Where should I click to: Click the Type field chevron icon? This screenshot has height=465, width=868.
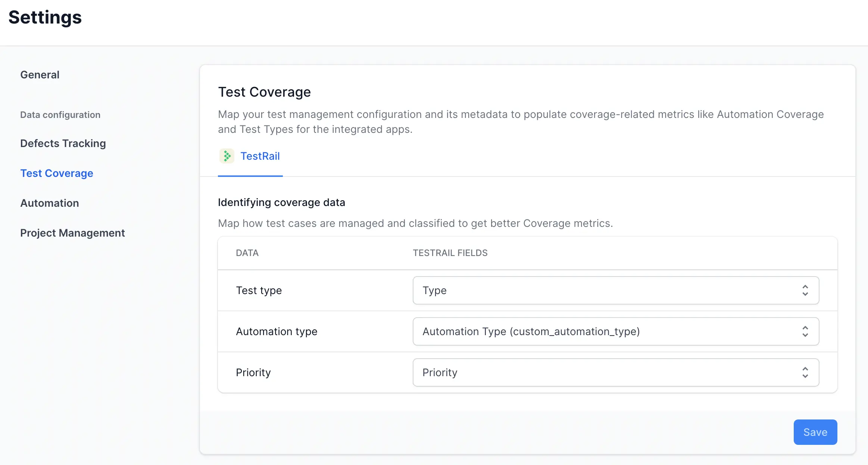[805, 290]
